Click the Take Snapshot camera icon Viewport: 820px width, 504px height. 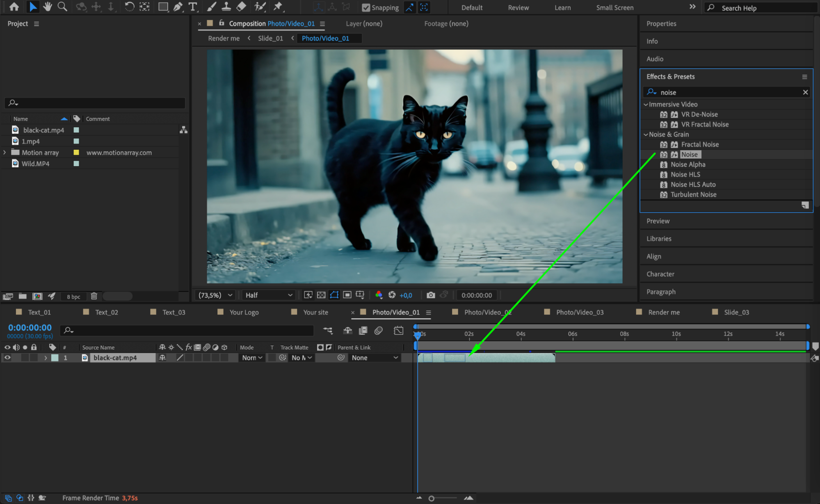click(x=430, y=295)
